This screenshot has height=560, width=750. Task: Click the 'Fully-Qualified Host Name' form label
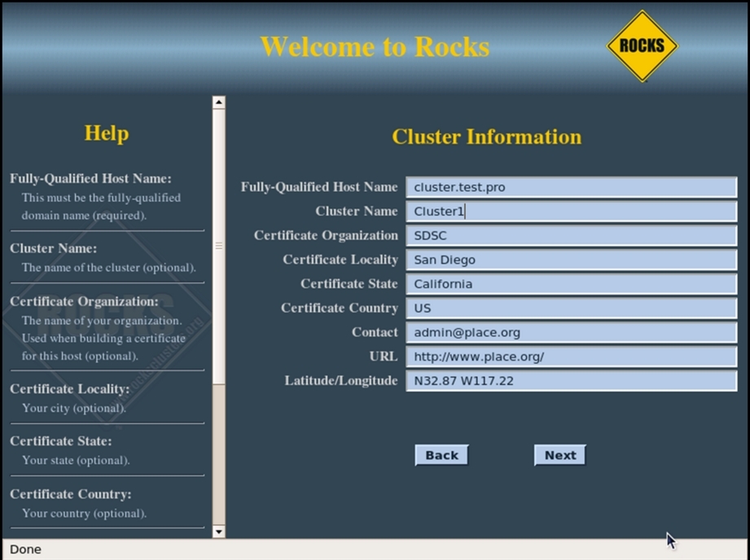click(319, 187)
